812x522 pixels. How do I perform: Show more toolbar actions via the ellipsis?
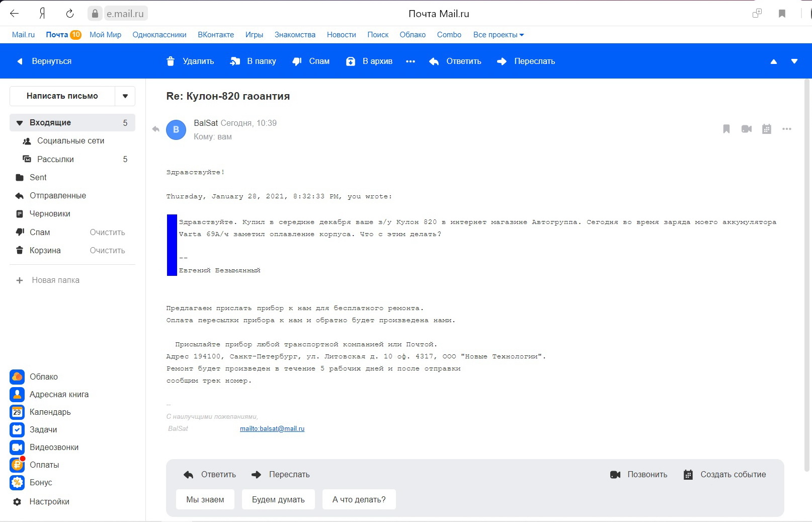pos(411,61)
